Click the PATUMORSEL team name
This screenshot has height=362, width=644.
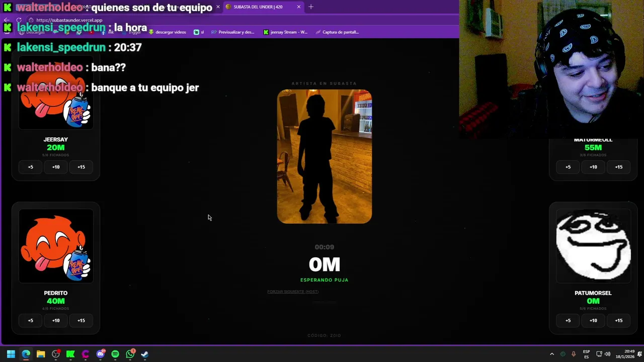(593, 293)
